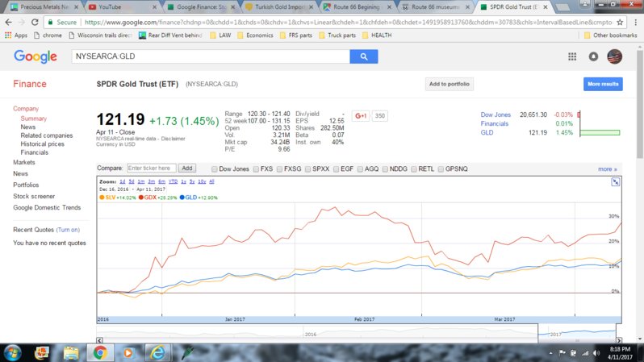Open the HEALTH bookmarks folder
644x362 pixels.
377,35
